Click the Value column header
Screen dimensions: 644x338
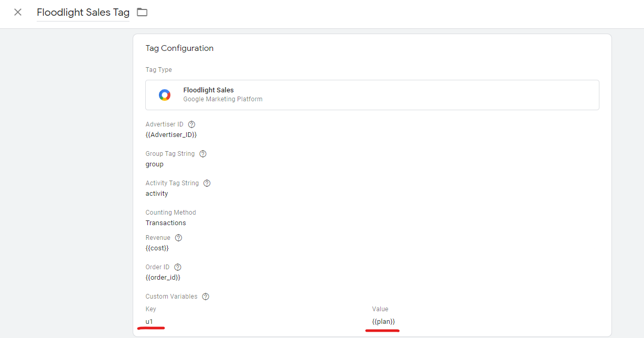pos(380,309)
